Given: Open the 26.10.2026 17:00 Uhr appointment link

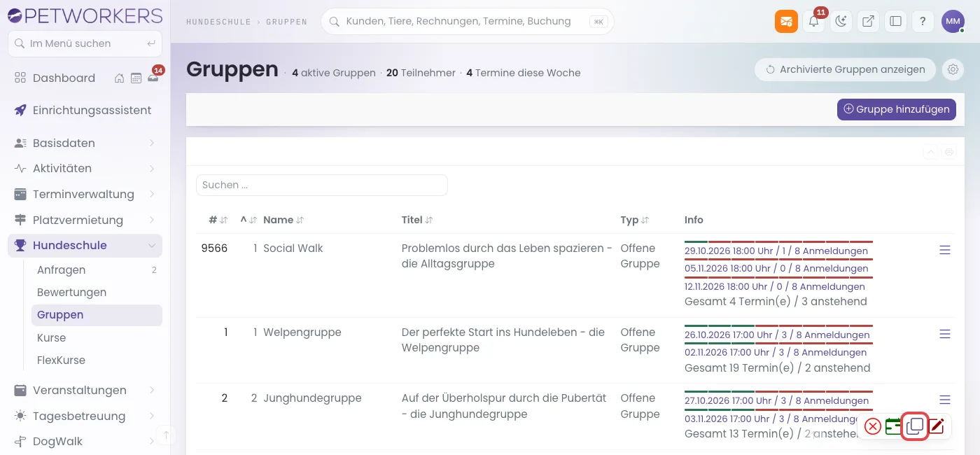Looking at the screenshot, I should tap(777, 335).
